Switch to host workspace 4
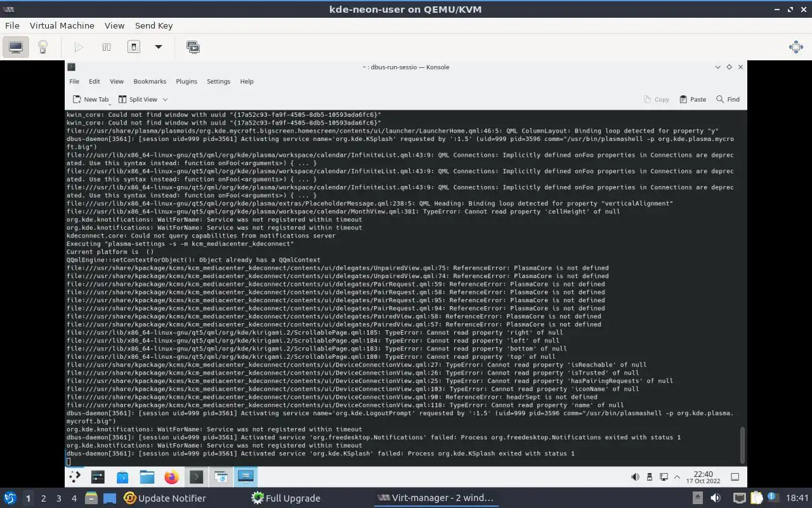 [74, 498]
